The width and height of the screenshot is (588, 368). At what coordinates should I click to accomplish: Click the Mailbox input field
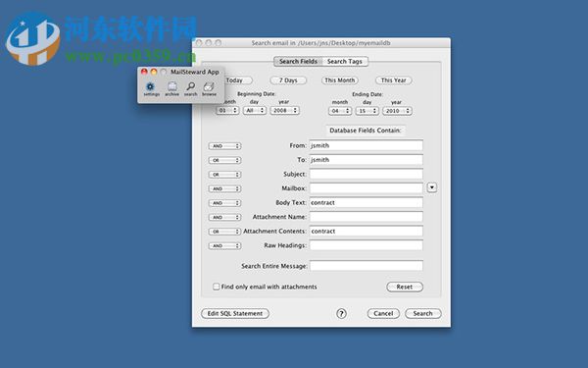point(366,188)
